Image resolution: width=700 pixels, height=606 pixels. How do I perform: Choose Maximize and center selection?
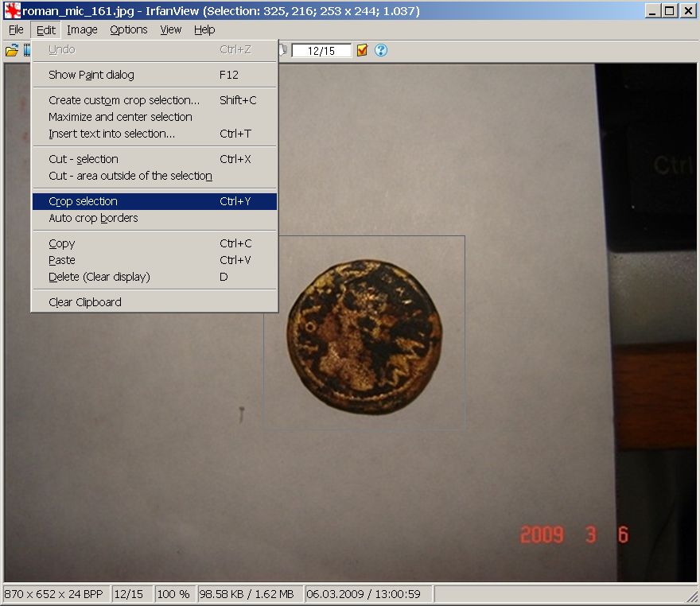click(120, 117)
